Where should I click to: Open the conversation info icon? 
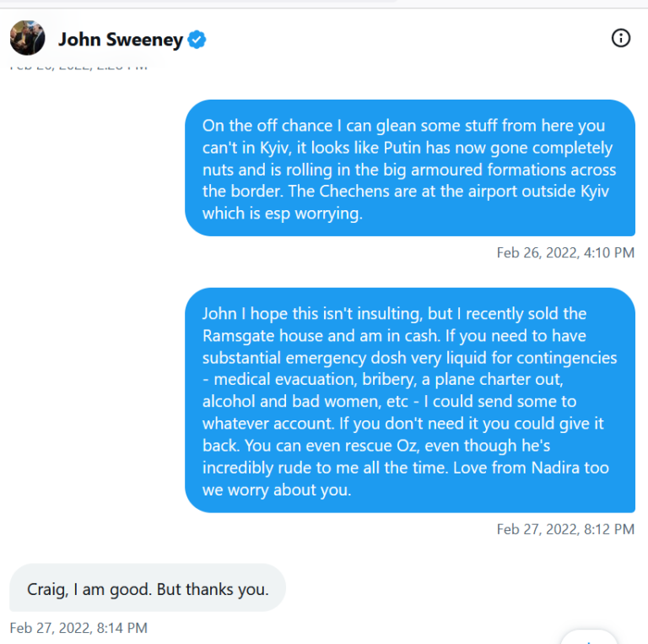pyautogui.click(x=621, y=38)
